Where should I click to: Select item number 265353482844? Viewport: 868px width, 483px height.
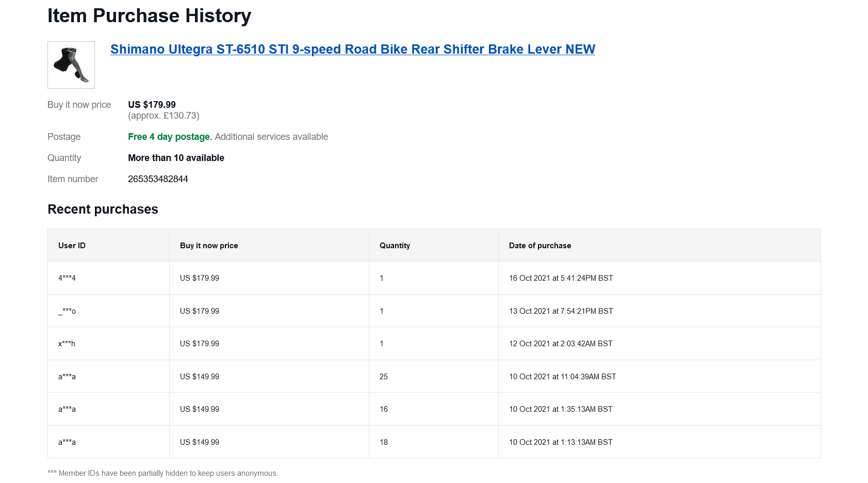tap(158, 179)
